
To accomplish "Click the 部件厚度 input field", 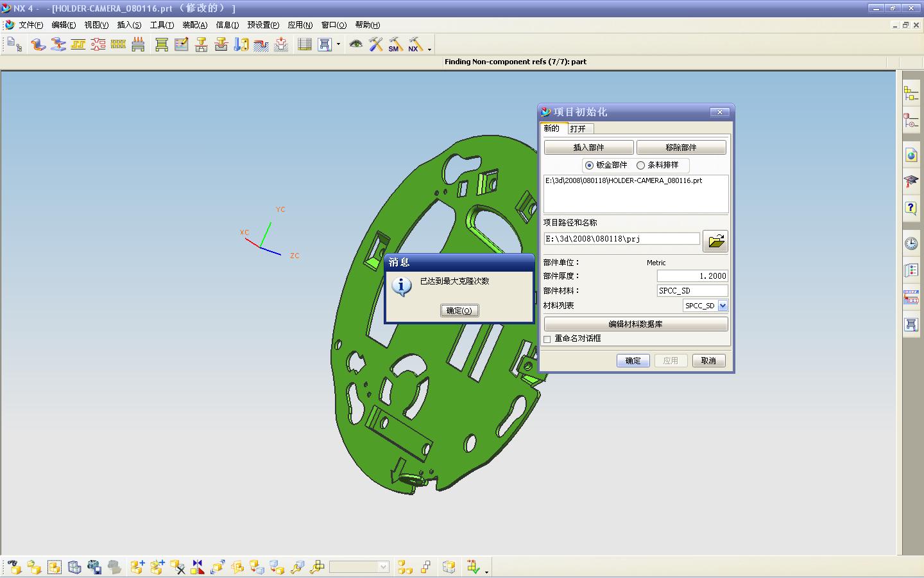I will [692, 276].
